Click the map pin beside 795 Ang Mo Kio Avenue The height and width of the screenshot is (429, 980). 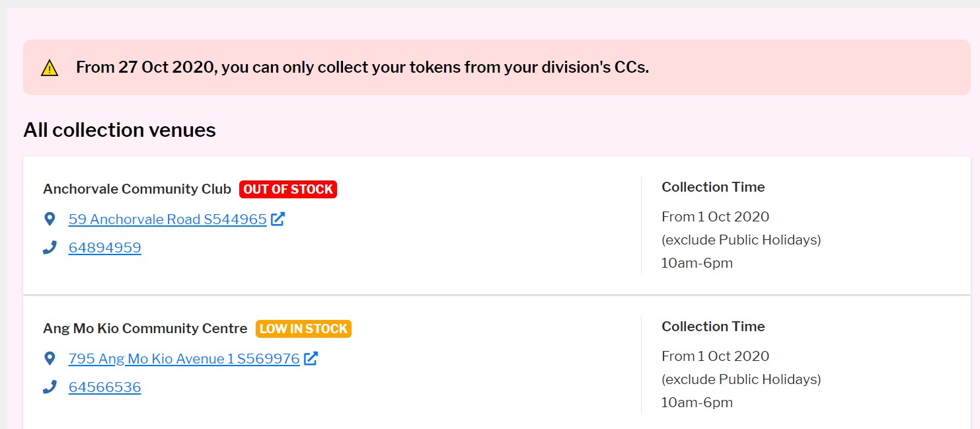click(x=49, y=358)
